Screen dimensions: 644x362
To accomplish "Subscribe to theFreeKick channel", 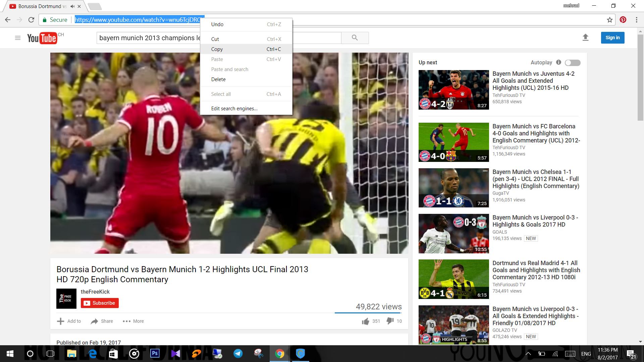I will 100,303.
